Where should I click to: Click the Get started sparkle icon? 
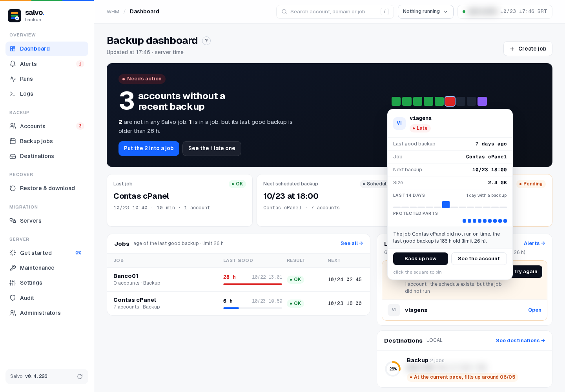point(13,253)
